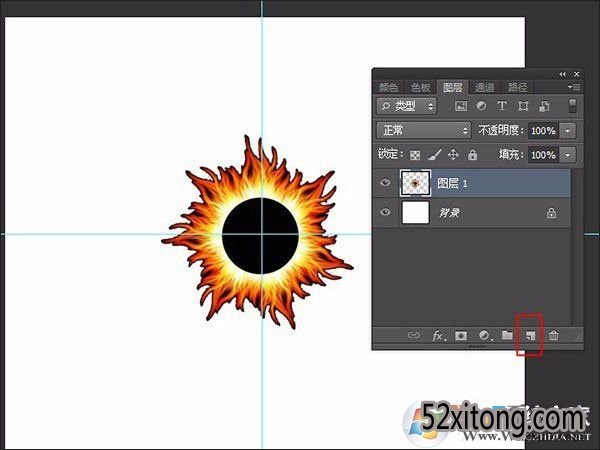Image resolution: width=600 pixels, height=450 pixels.
Task: Click the 背景 layer lock icon
Action: pyautogui.click(x=551, y=213)
